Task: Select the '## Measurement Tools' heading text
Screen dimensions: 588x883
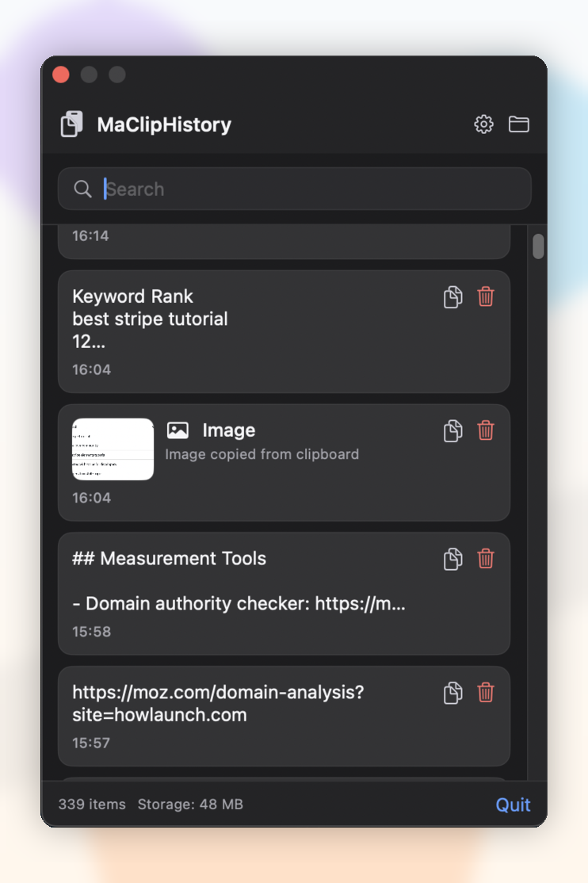Action: pyautogui.click(x=169, y=559)
